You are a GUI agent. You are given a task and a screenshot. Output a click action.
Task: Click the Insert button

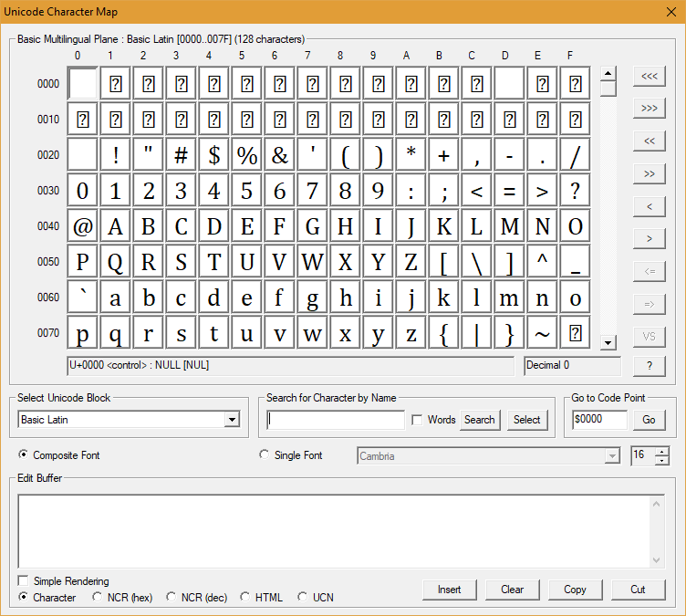(x=450, y=590)
